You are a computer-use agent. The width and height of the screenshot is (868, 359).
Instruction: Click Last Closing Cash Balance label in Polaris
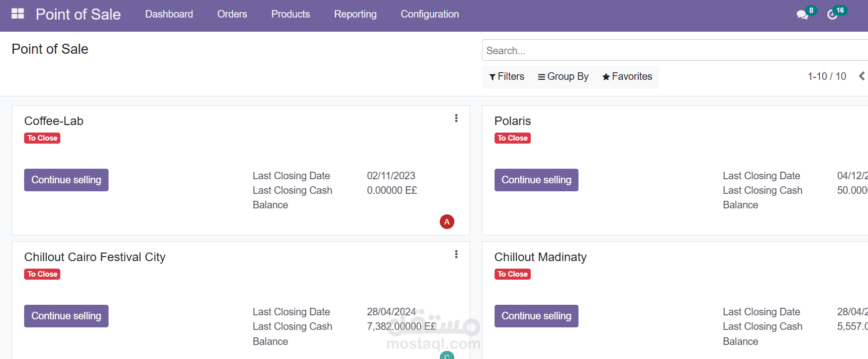[762, 197]
